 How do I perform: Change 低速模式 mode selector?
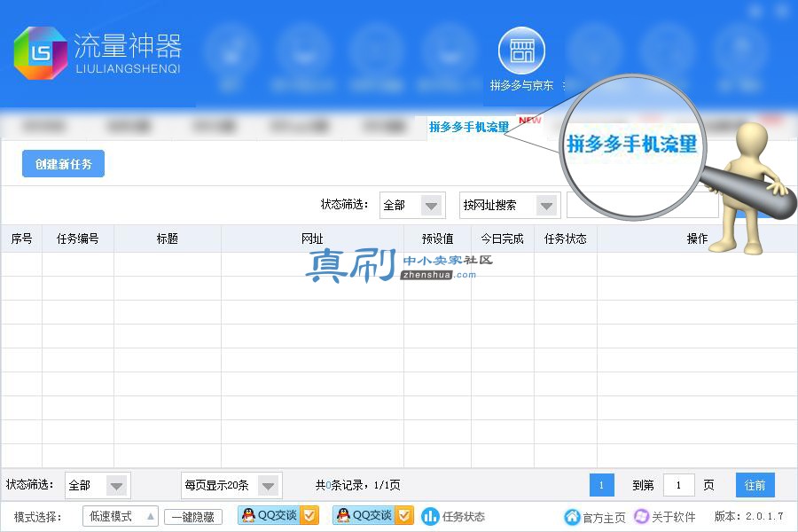point(121,516)
